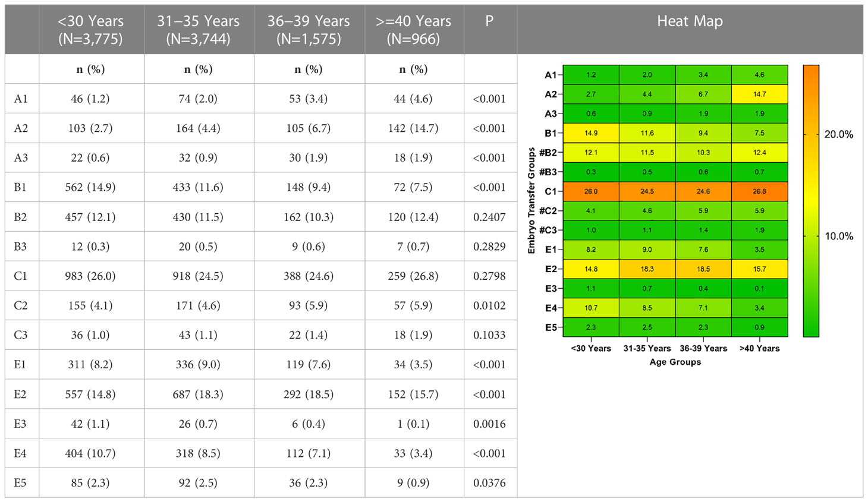
Task: Click the cell '22 (0.6)'
Action: tap(90, 158)
